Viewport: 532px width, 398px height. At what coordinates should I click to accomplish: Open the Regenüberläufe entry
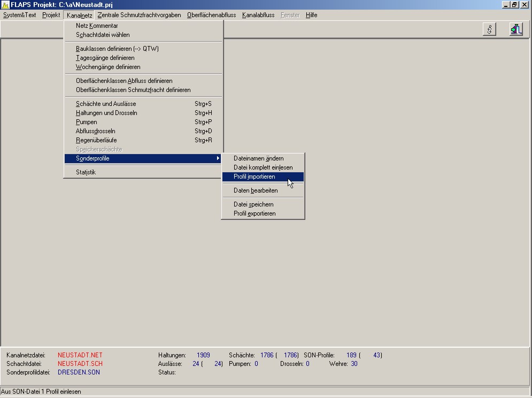click(x=143, y=141)
